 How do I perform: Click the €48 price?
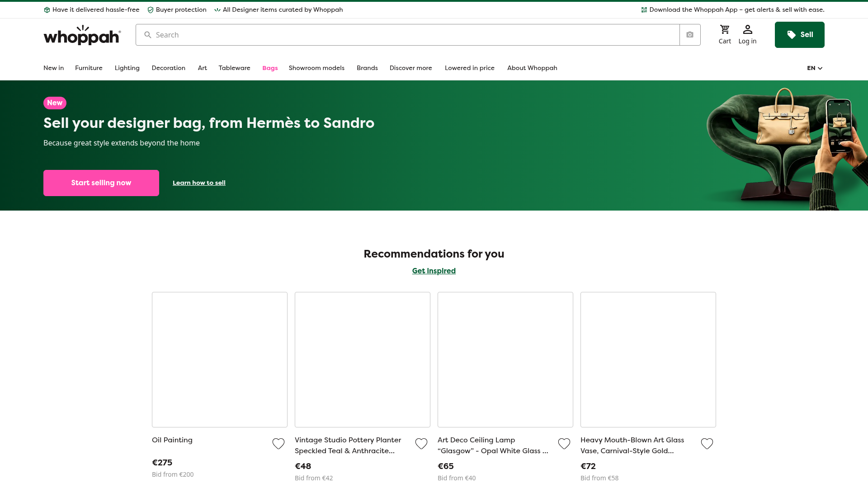point(303,466)
